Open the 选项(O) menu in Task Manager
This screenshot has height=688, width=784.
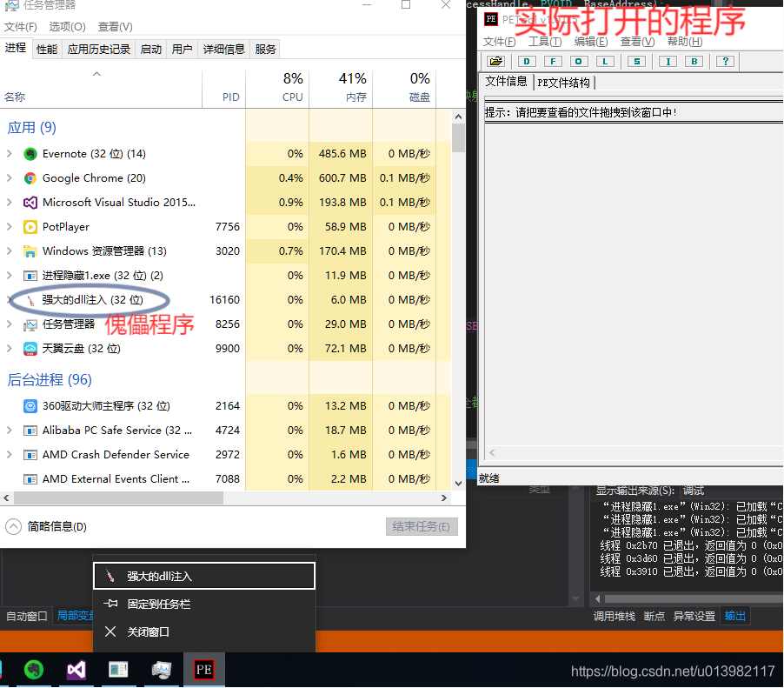[x=68, y=26]
